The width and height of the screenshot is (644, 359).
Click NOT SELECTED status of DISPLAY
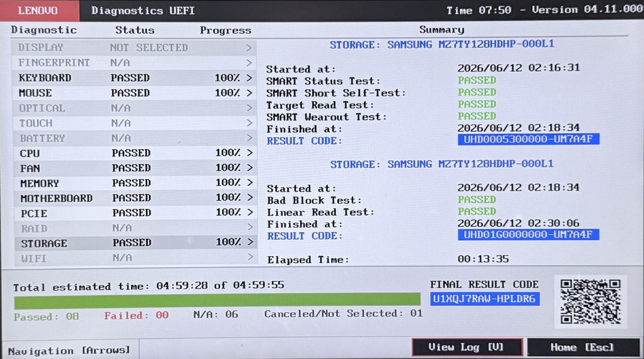149,48
